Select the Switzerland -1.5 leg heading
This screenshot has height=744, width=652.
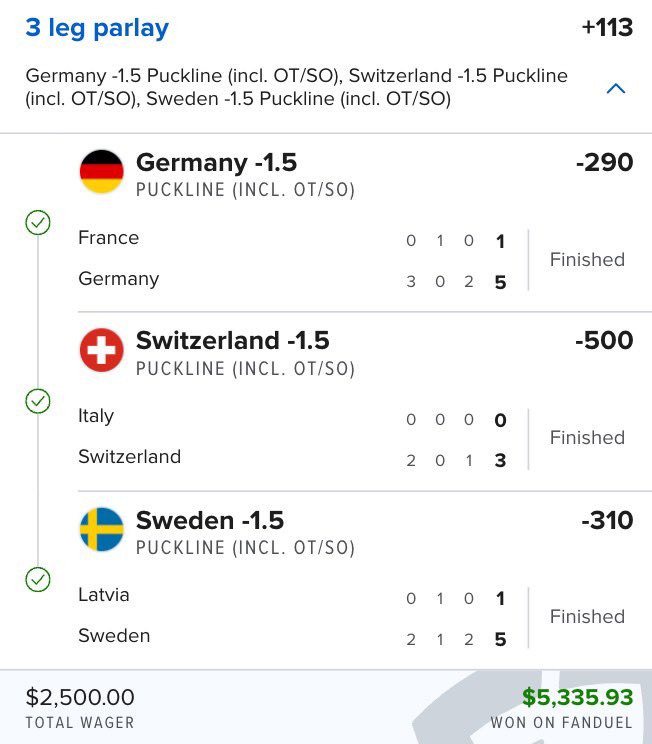tap(232, 341)
